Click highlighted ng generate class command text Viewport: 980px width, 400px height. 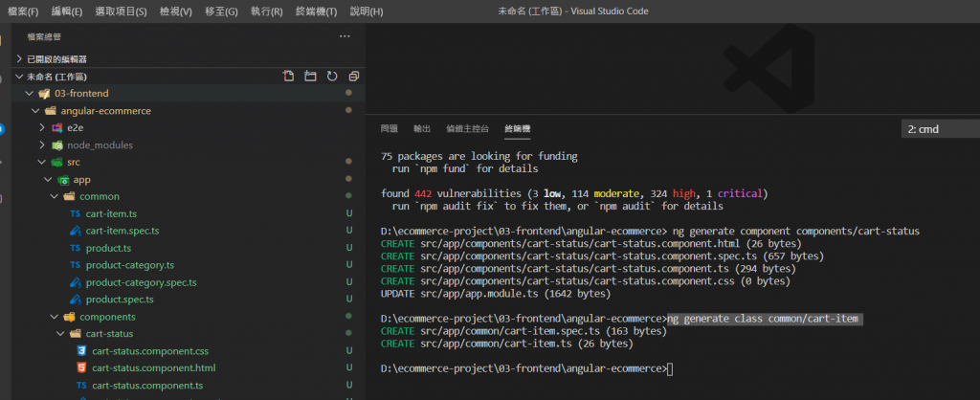[x=765, y=319]
